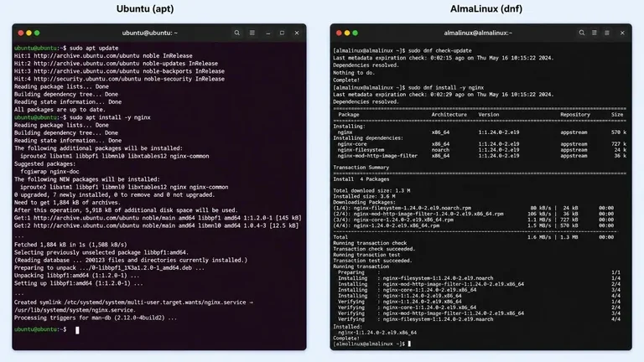
Task: Click the yellow dot on the Ubuntu terminal
Action: (29, 33)
